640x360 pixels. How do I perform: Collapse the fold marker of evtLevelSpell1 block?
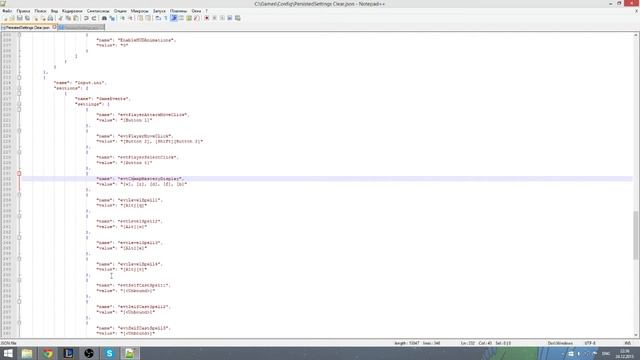(x=19, y=195)
